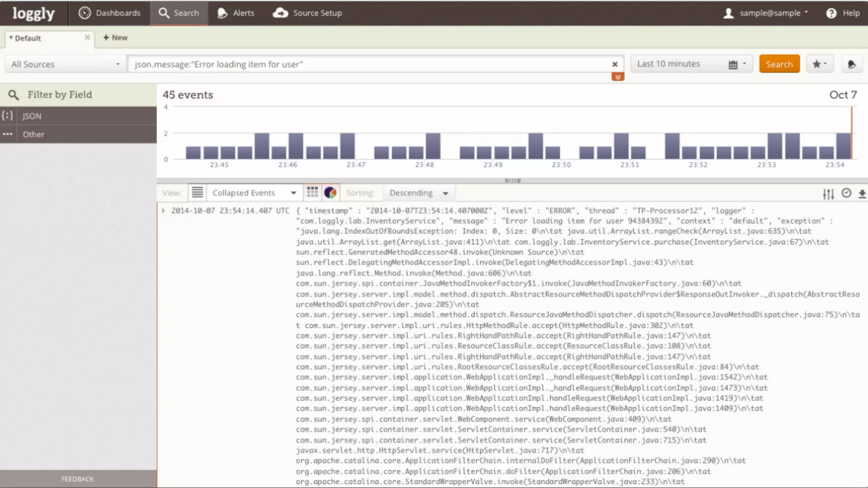Create alert using bell icon beside star
This screenshot has height=488, width=868.
click(x=851, y=64)
